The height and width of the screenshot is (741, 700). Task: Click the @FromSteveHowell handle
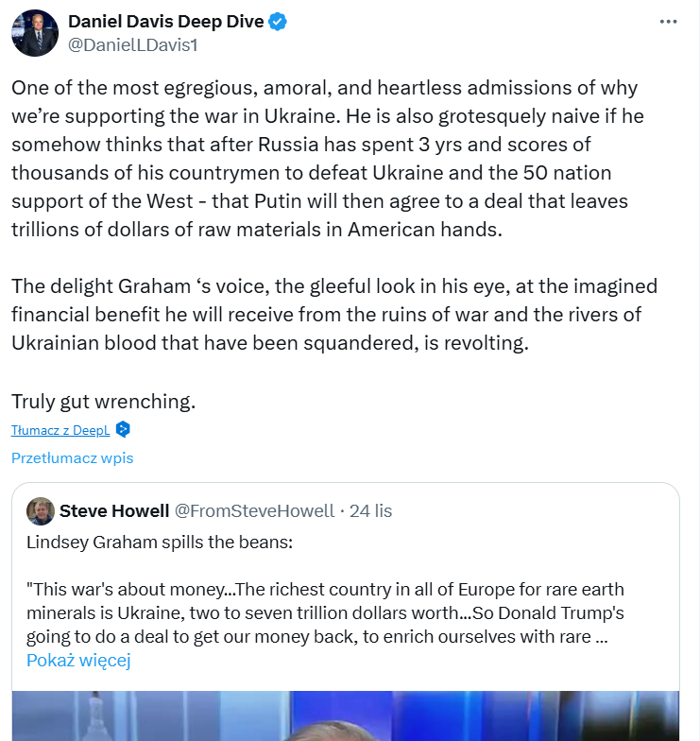pyautogui.click(x=254, y=510)
